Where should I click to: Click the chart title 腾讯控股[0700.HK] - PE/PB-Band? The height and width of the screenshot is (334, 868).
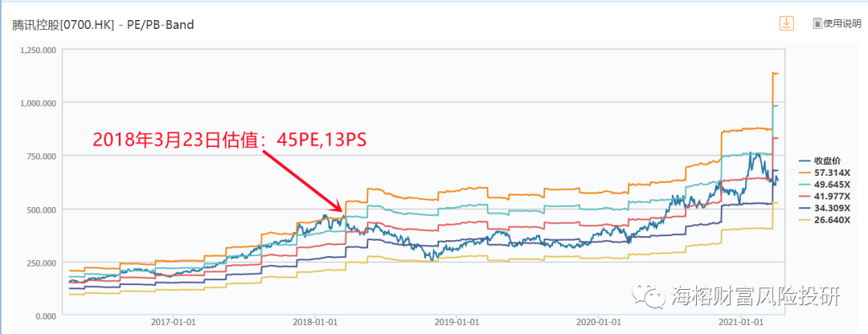tap(103, 25)
